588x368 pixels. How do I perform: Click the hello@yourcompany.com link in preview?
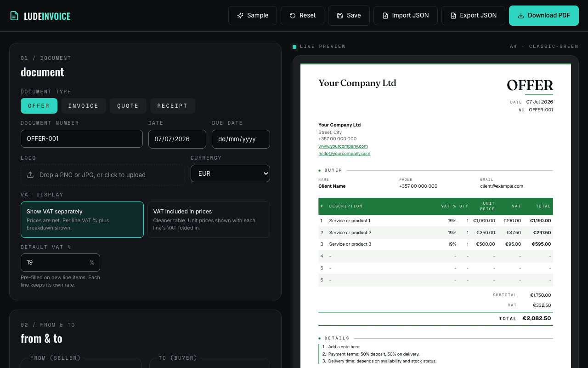(344, 154)
